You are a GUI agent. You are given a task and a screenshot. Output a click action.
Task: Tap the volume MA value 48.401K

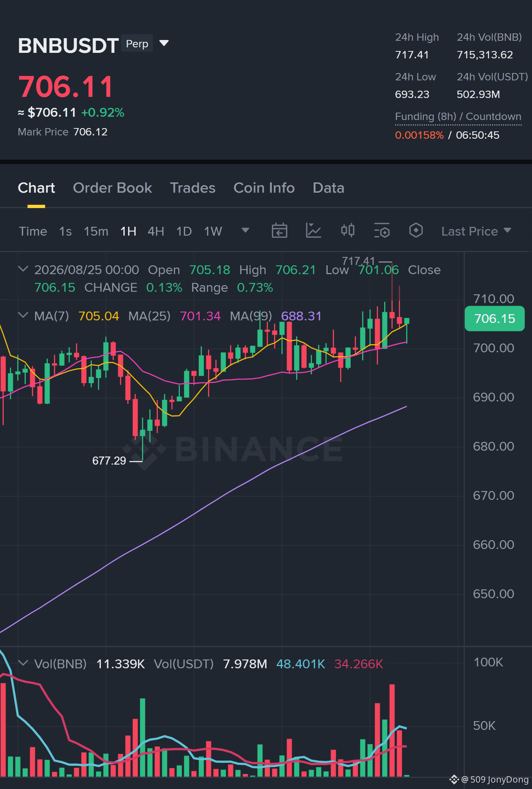(300, 664)
